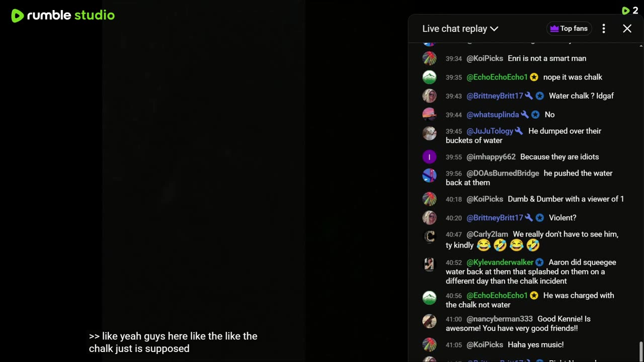This screenshot has height=362, width=644.
Task: Click the video caption text overlay
Action: pos(173,342)
